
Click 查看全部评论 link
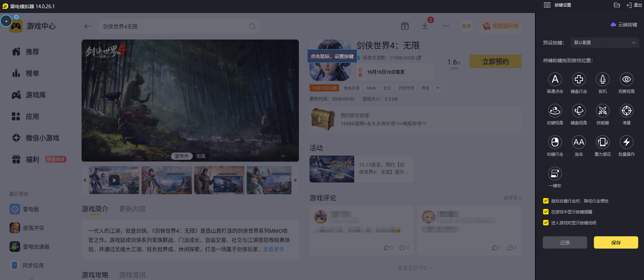point(415,268)
